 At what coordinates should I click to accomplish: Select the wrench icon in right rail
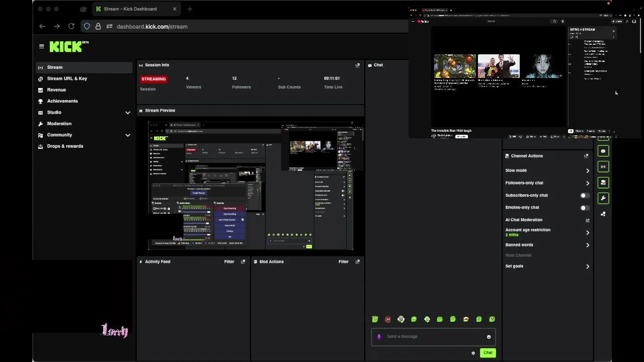[603, 198]
